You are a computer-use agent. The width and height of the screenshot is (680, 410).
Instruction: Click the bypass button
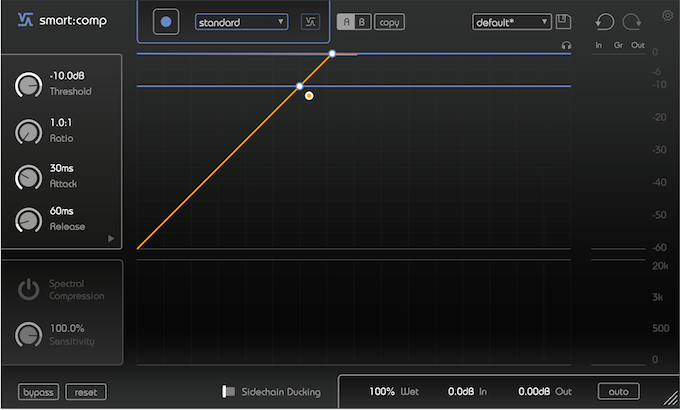click(x=38, y=392)
